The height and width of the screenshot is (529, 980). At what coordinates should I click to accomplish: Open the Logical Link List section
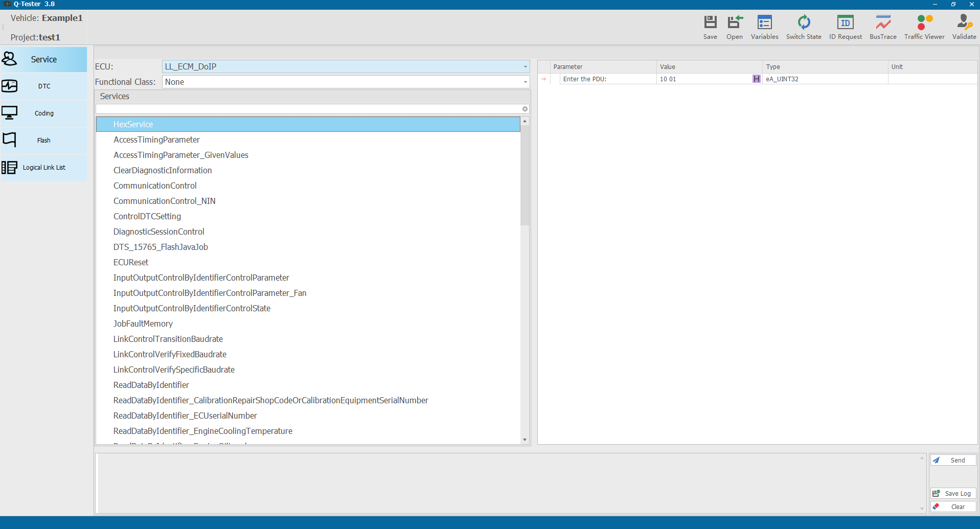43,168
